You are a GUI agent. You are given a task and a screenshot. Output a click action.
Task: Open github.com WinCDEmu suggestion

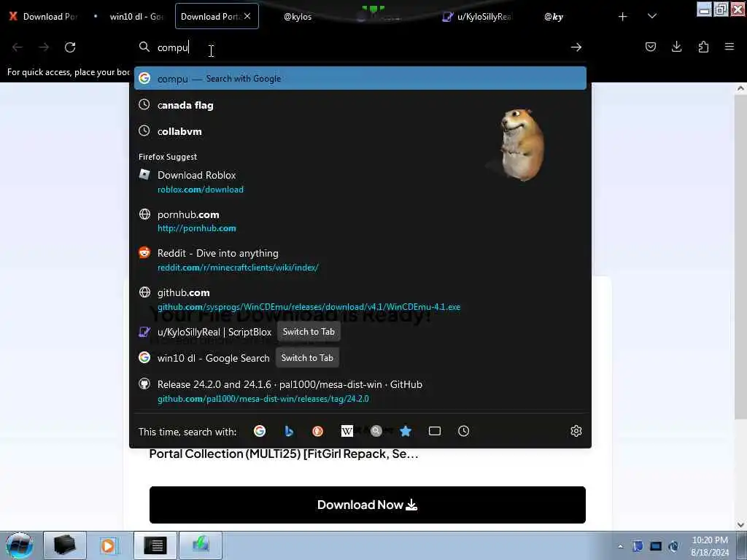click(360, 299)
